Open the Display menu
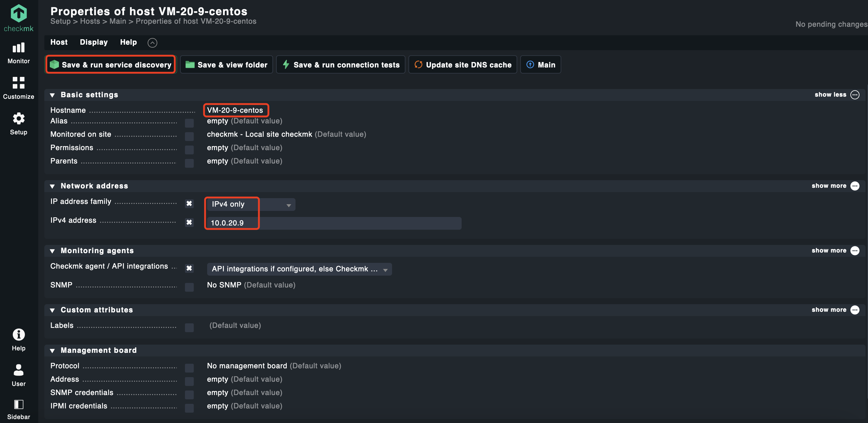The image size is (868, 423). [94, 42]
